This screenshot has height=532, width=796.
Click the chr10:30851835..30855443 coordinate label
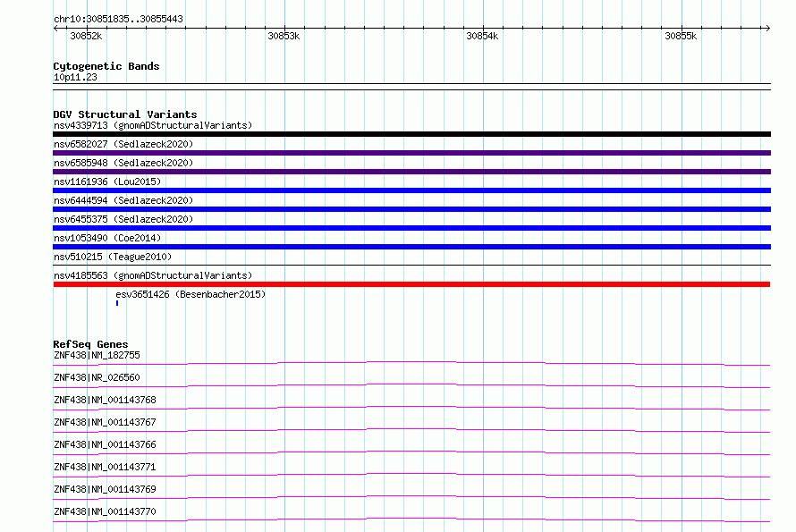tap(118, 19)
